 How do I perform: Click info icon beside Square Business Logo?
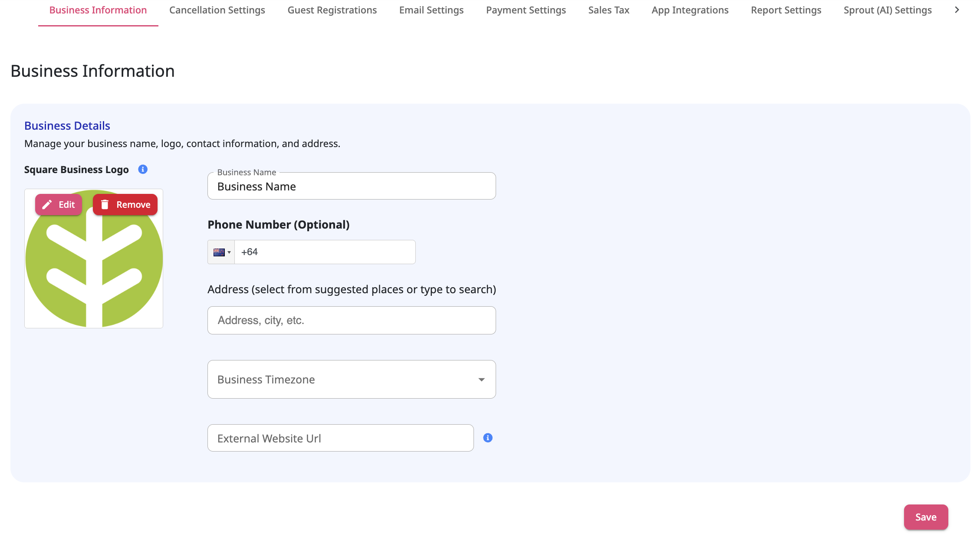143,170
